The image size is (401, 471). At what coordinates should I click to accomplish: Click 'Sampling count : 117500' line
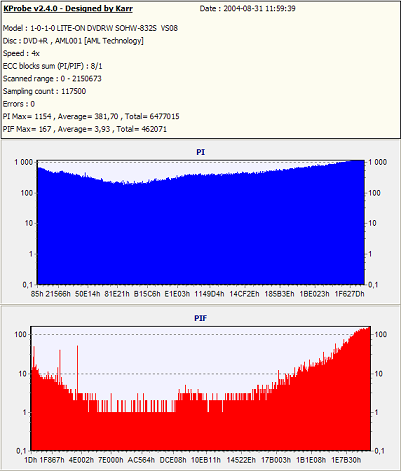44,91
